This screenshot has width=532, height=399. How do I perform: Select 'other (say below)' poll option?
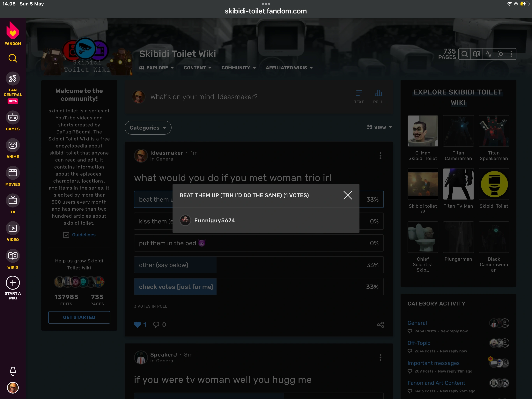[x=259, y=265]
